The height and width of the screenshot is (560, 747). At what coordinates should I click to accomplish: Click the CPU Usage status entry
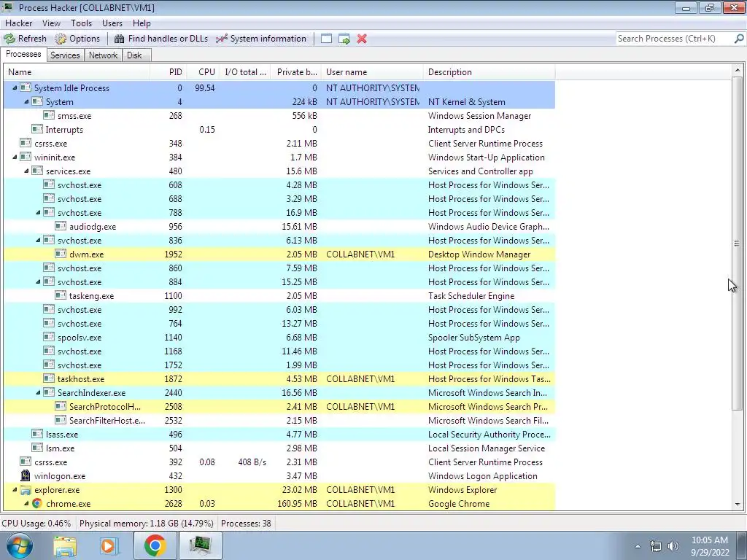(36, 524)
